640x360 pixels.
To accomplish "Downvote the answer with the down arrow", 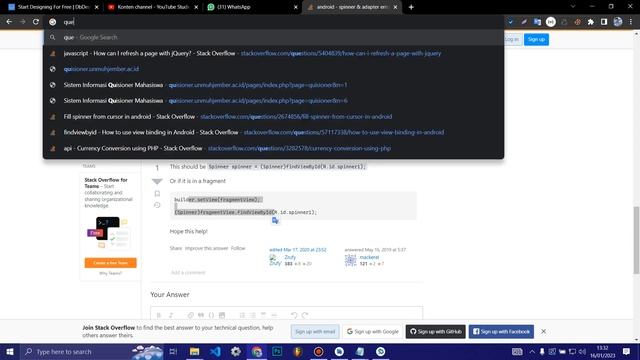I will pyautogui.click(x=157, y=181).
